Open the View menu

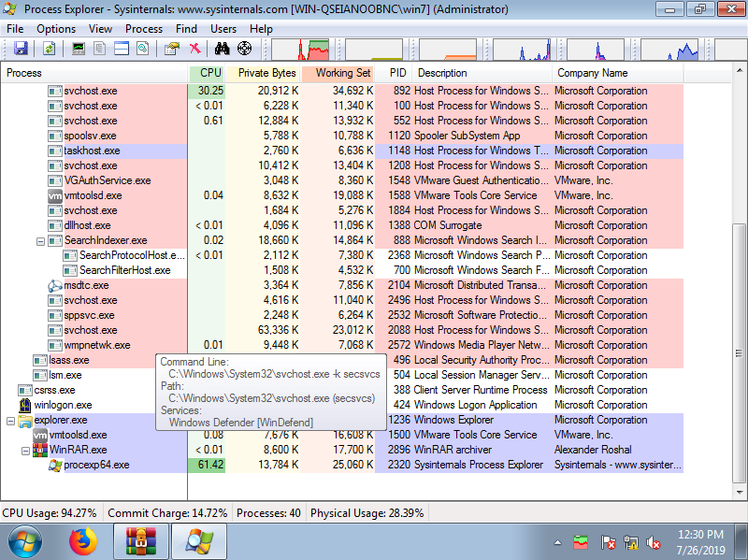coord(100,29)
